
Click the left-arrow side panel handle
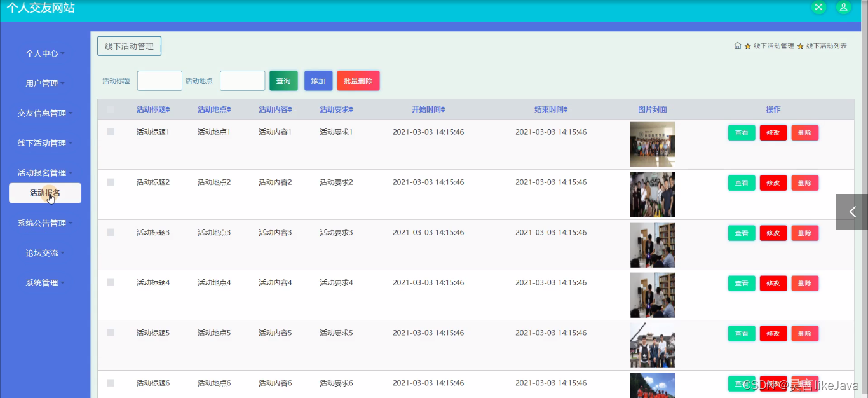click(x=852, y=212)
